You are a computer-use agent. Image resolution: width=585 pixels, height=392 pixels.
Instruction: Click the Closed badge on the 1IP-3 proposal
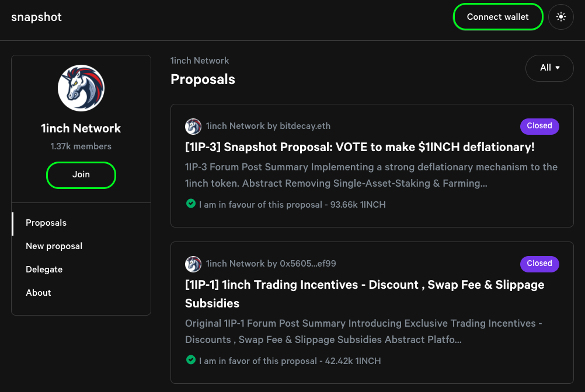point(539,126)
